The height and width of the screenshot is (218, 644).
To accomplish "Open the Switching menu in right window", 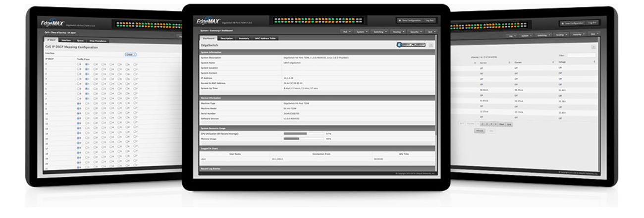I will coord(543,35).
